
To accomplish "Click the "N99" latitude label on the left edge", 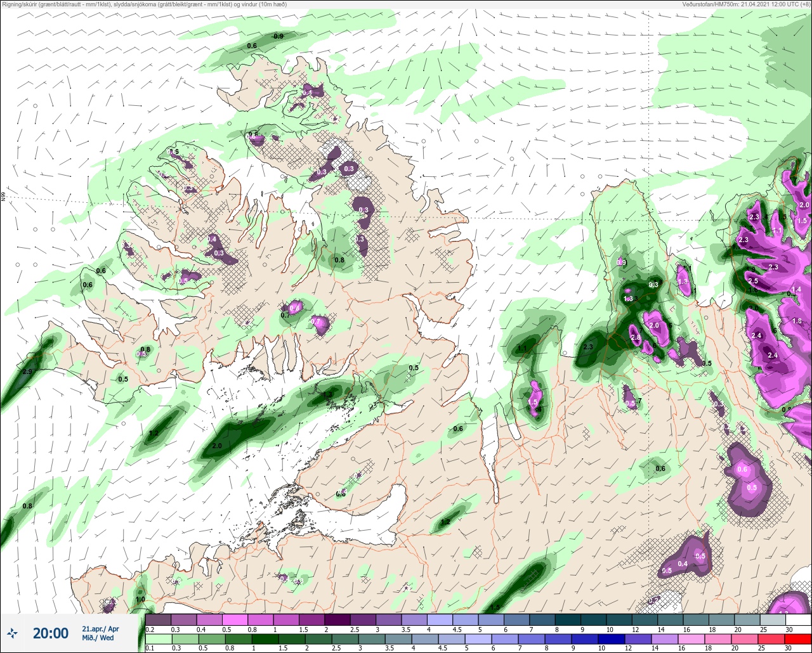I will pyautogui.click(x=3, y=197).
